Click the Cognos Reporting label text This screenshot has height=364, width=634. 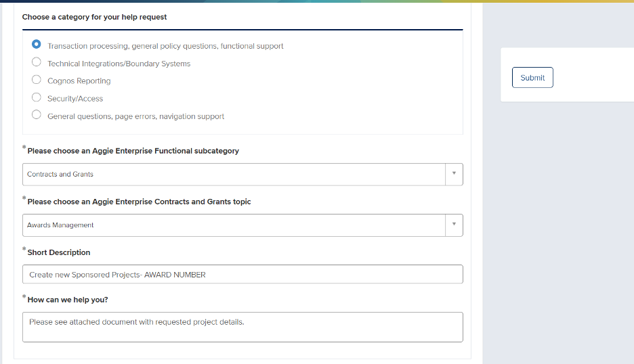click(79, 81)
